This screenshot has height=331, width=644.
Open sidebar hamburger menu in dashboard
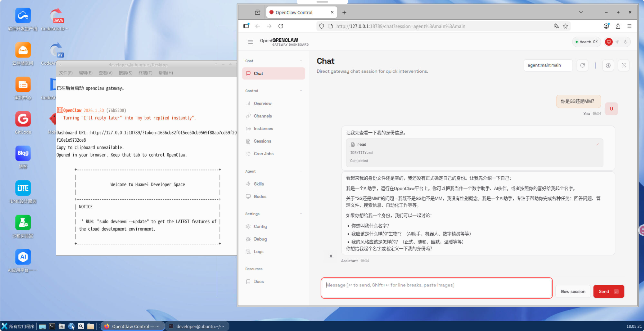pos(250,42)
